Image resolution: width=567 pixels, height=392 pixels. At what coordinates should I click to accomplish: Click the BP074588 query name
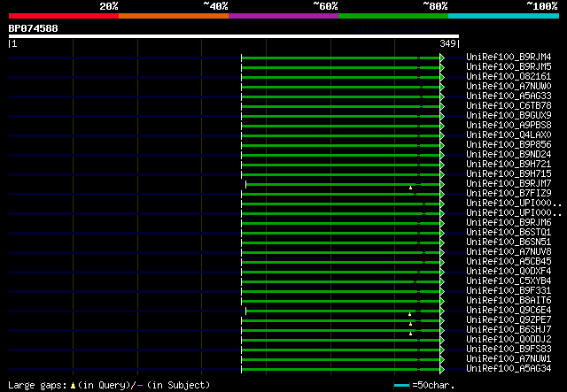tap(34, 28)
